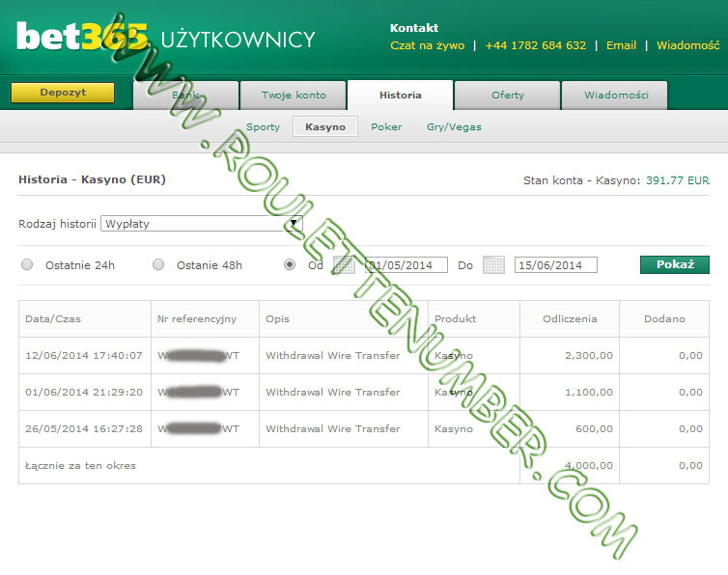728x575 pixels.
Task: Select the 01/06/2014 21:29:20 date cell
Action: click(x=84, y=392)
